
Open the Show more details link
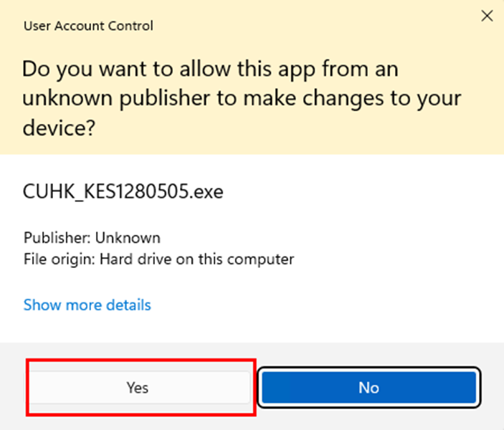coord(87,305)
